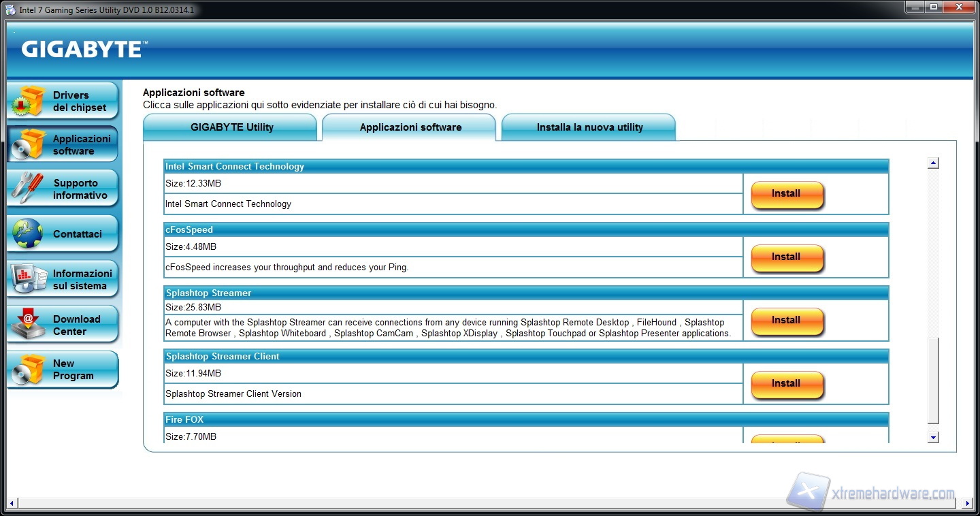Select the Applicazioni software tab
Image resolution: width=980 pixels, height=516 pixels.
410,127
